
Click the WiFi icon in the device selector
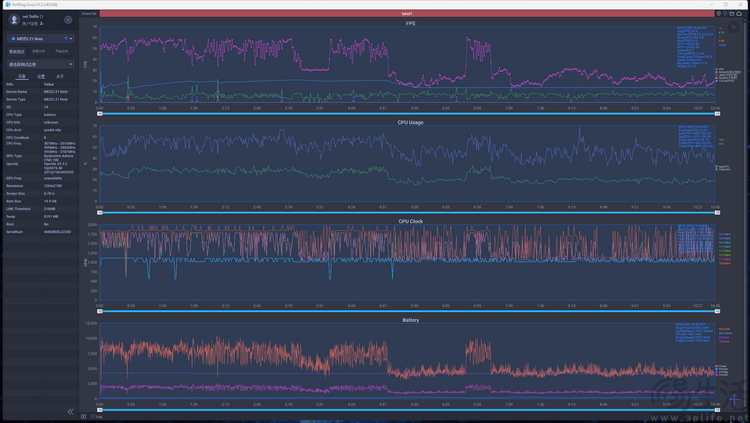(66, 38)
